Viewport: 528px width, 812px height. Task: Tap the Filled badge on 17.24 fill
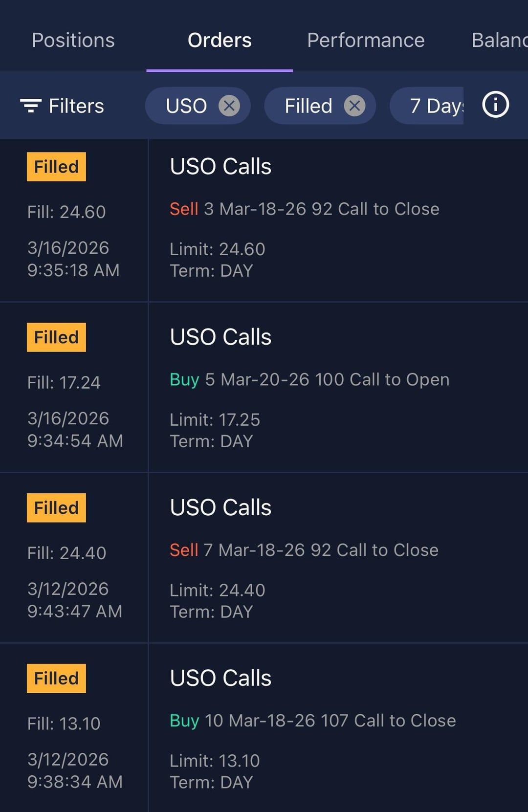pos(56,337)
